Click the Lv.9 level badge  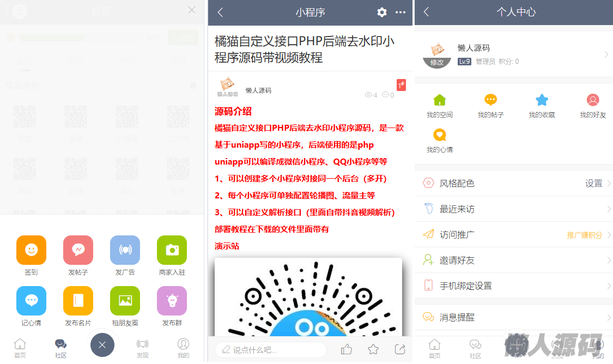(x=464, y=62)
